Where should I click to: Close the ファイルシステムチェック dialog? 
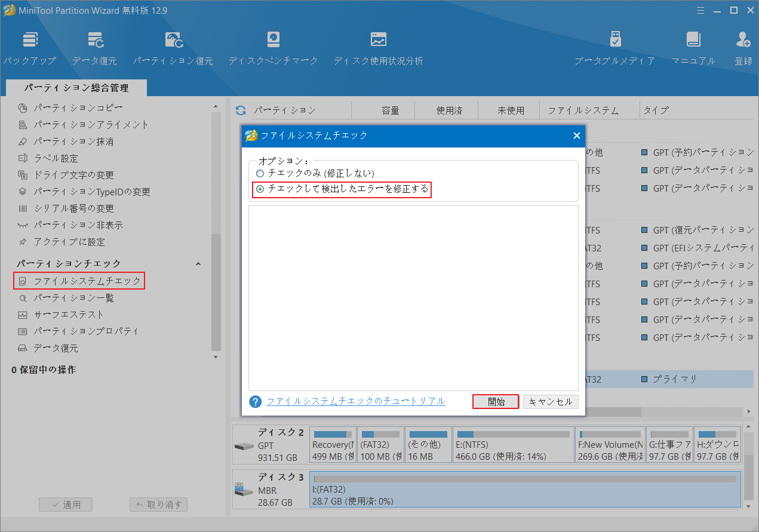pyautogui.click(x=576, y=136)
